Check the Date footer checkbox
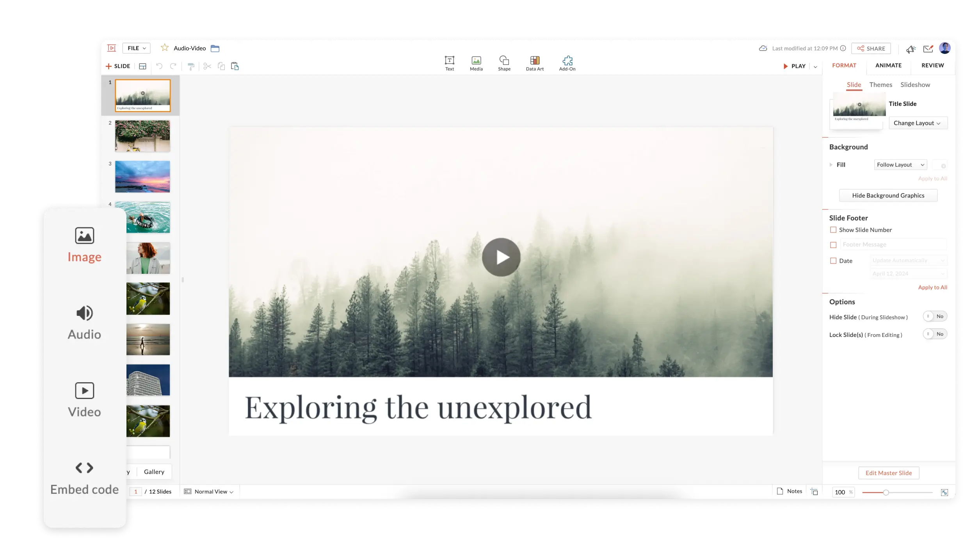980x546 pixels. coord(833,261)
